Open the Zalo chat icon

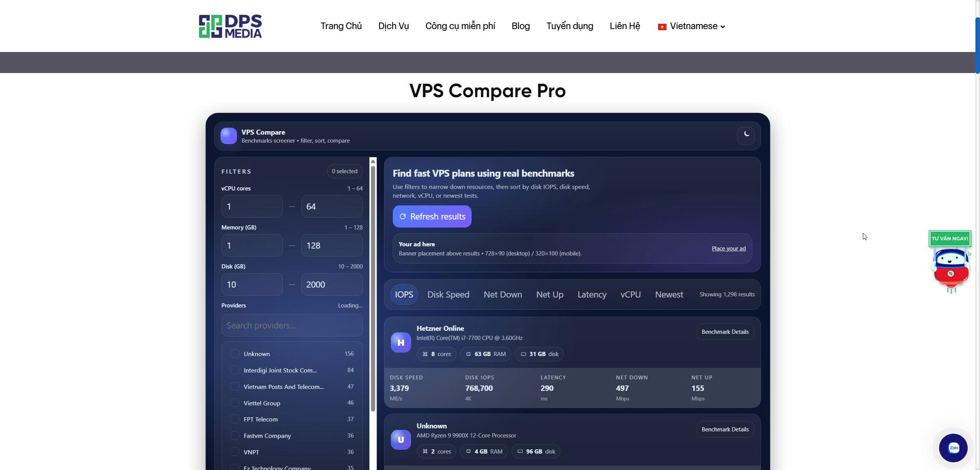[x=954, y=448]
